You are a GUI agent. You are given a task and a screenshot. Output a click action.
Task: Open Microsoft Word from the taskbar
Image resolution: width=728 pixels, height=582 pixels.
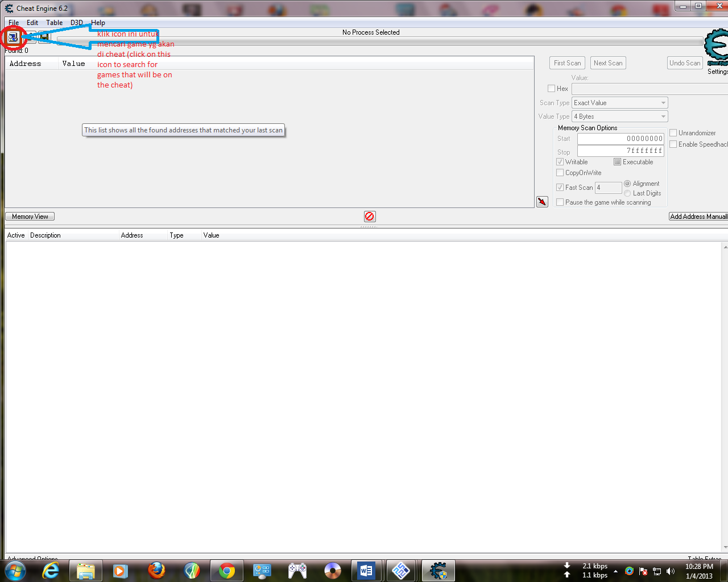point(366,570)
